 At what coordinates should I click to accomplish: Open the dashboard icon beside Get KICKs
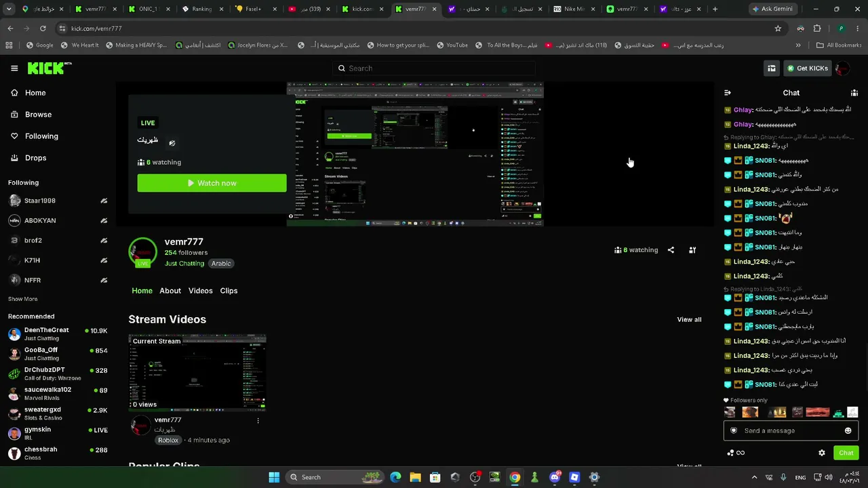(771, 68)
